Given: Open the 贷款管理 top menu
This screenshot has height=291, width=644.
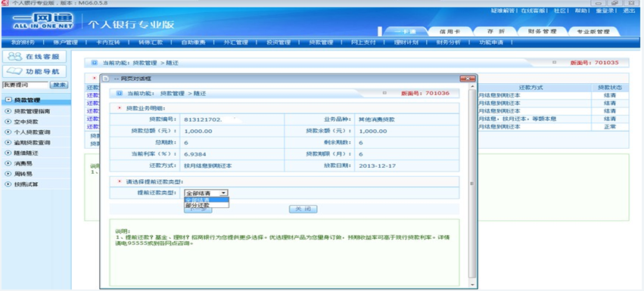Looking at the screenshot, I should tap(321, 42).
